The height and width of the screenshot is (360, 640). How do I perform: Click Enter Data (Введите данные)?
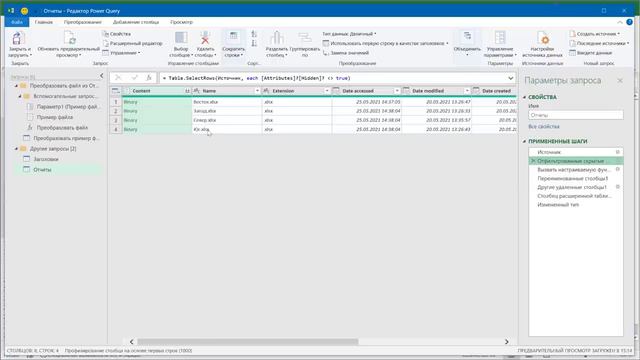[591, 53]
